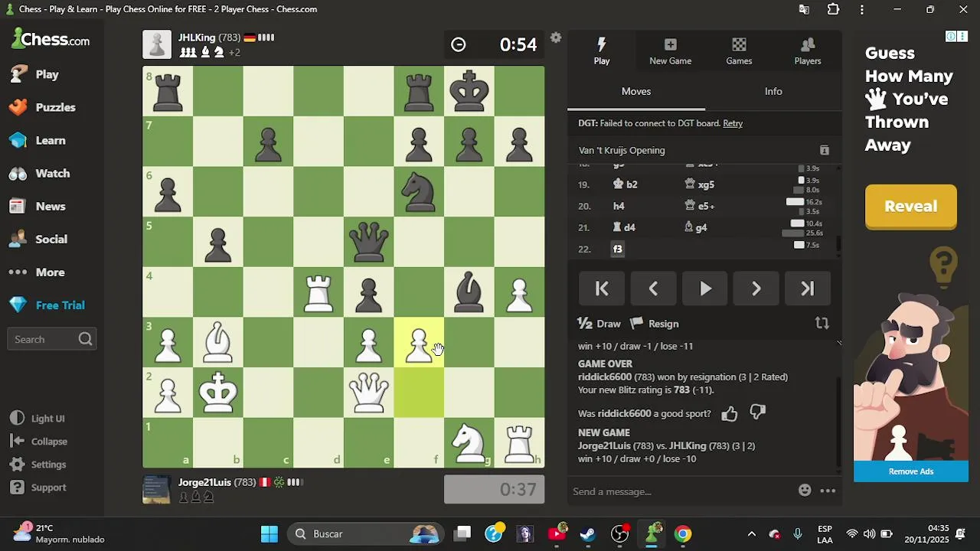Click the Play lightning tab
The width and height of the screenshot is (980, 551).
point(602,51)
